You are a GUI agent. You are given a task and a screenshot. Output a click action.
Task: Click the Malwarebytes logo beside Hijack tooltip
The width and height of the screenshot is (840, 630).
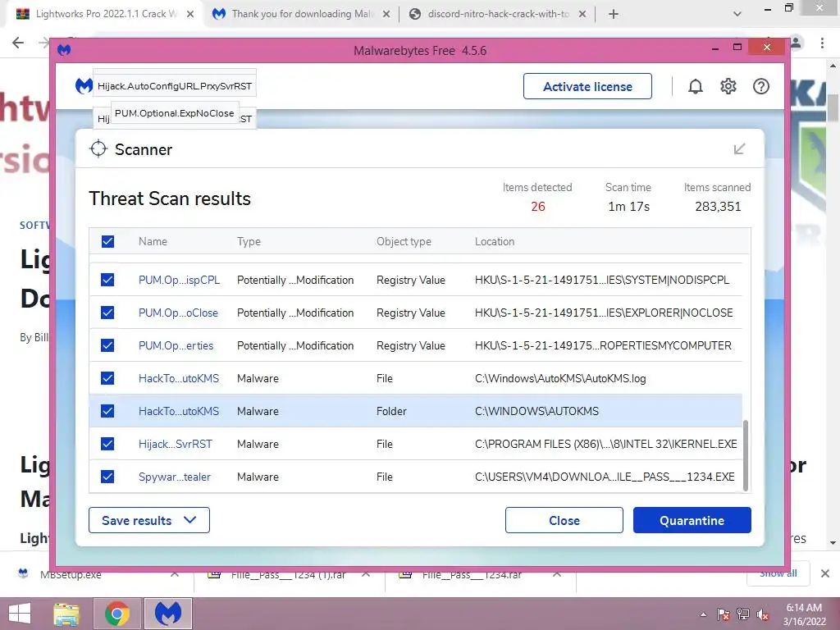(x=84, y=85)
